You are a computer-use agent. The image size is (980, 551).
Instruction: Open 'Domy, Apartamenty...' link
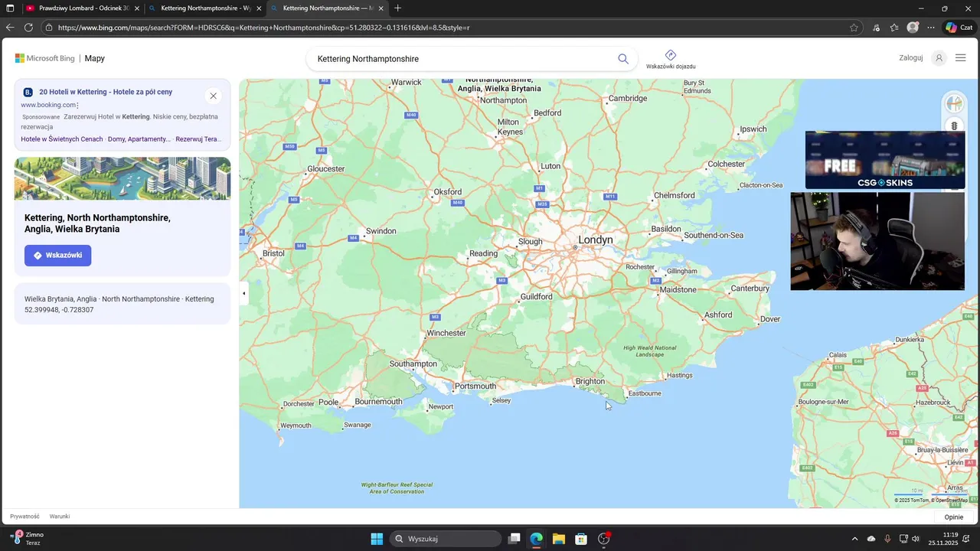click(139, 139)
